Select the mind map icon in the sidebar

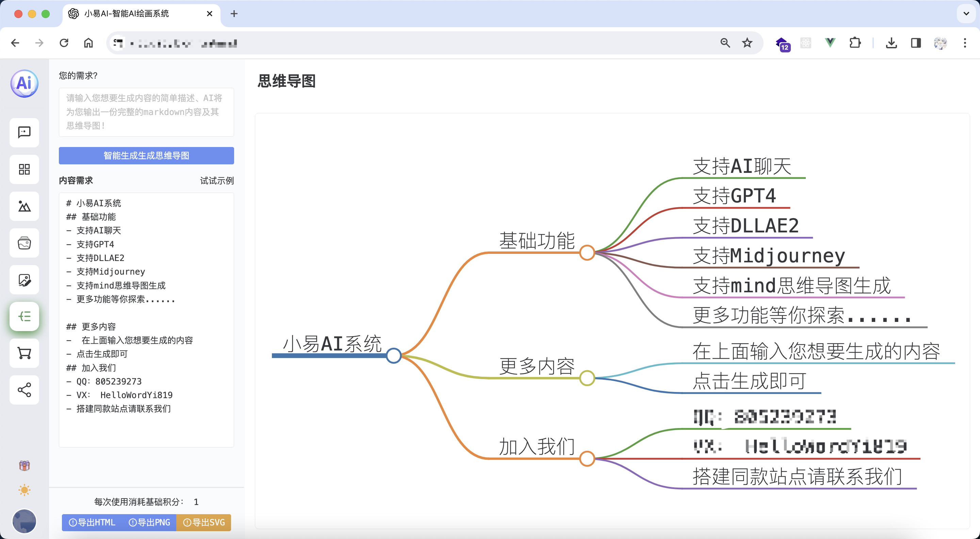[x=24, y=316]
